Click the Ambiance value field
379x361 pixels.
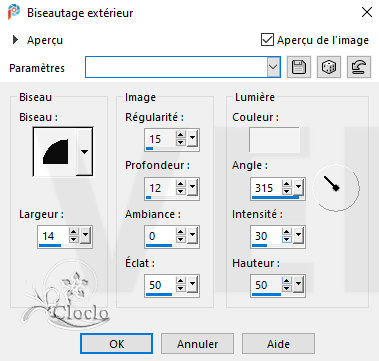[160, 236]
